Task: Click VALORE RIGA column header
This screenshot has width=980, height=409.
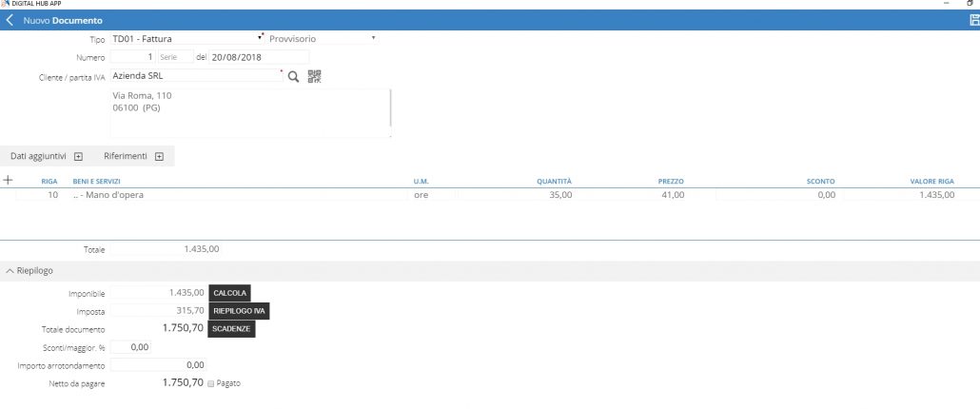Action: pyautogui.click(x=931, y=181)
